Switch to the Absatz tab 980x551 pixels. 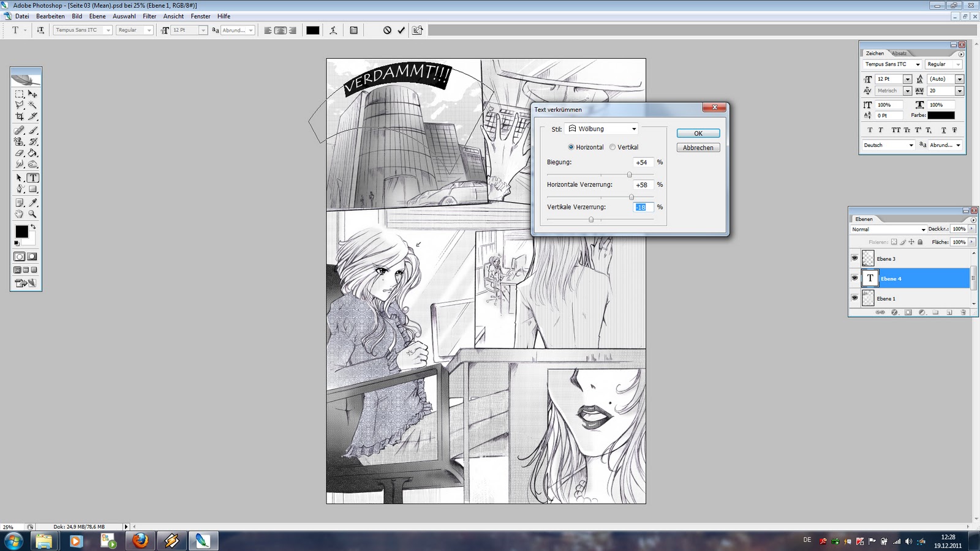coord(899,53)
